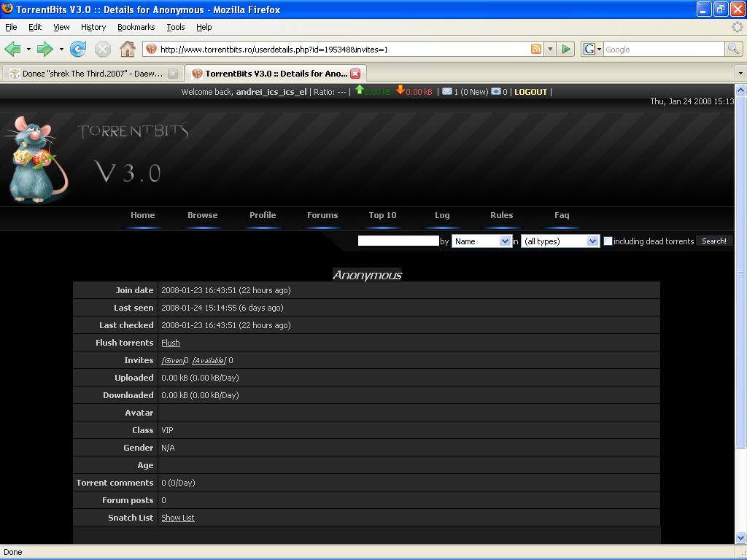Reload the page with the Refresh icon
The image size is (747, 560).
click(x=77, y=49)
